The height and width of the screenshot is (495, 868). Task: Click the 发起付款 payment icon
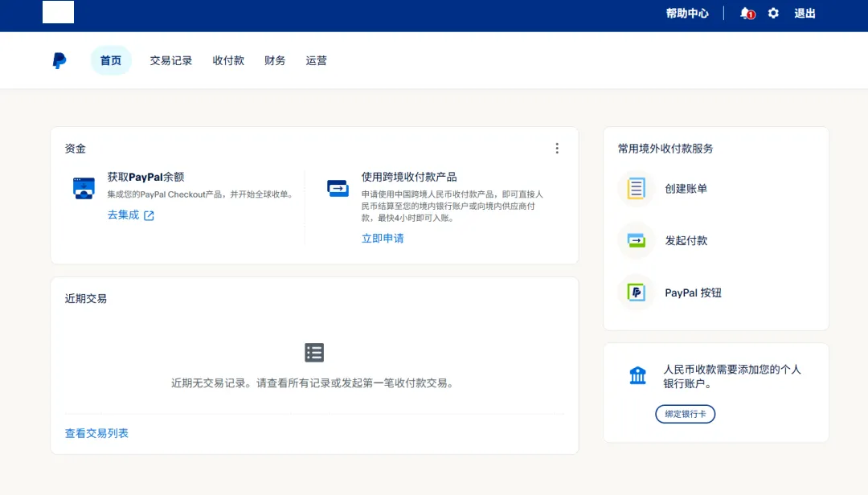click(637, 240)
